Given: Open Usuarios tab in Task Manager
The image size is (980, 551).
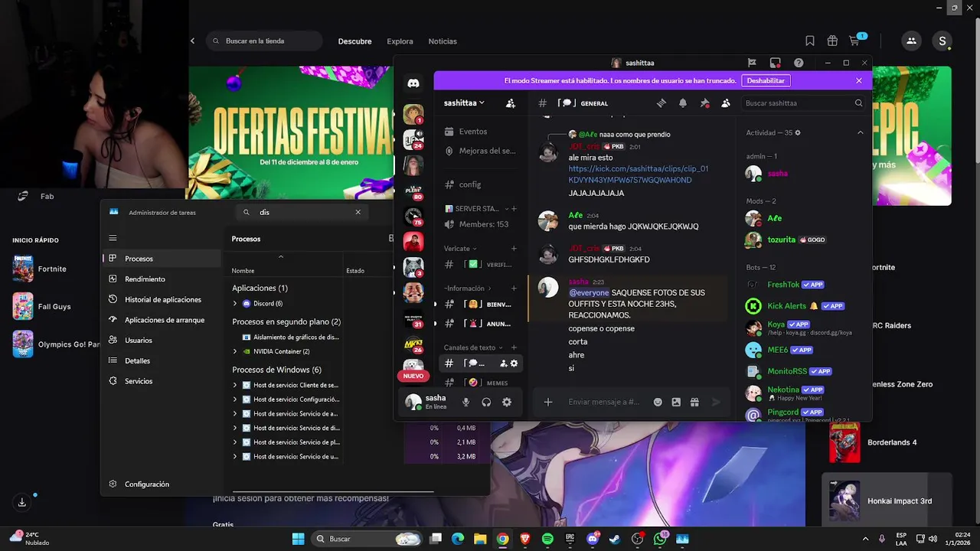Looking at the screenshot, I should click(x=161, y=340).
